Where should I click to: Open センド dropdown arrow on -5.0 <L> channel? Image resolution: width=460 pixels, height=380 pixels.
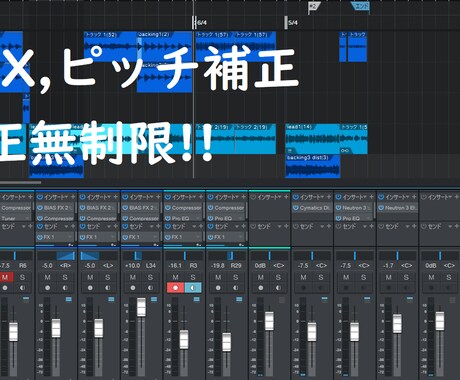tap(109, 227)
